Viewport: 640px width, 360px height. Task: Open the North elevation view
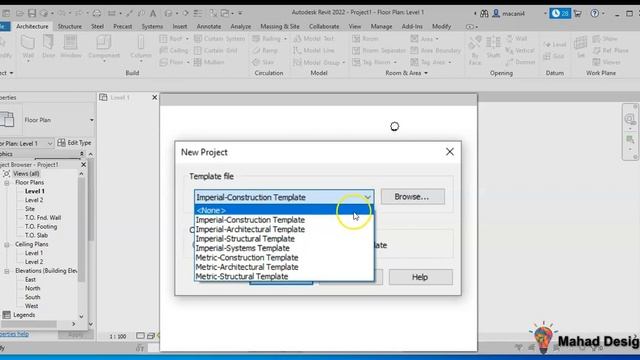point(32,289)
